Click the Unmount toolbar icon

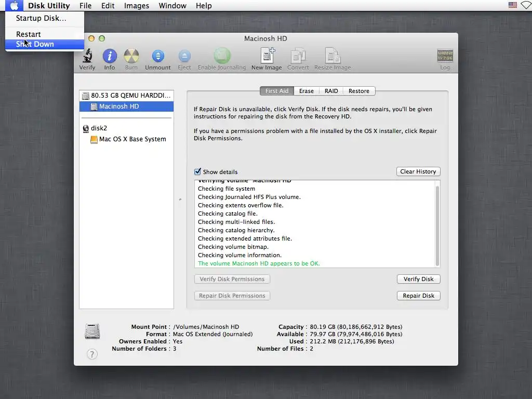pos(158,56)
